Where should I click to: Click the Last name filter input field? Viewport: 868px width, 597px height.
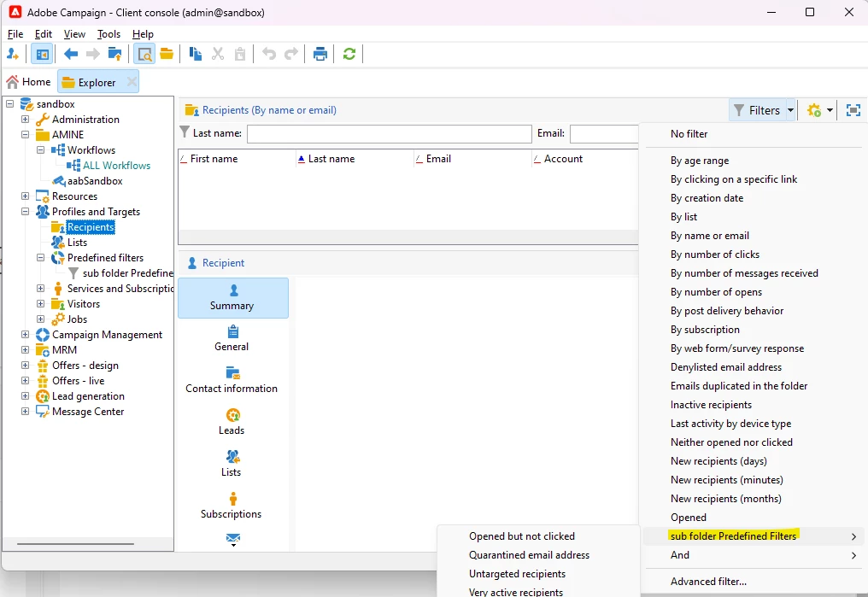390,134
